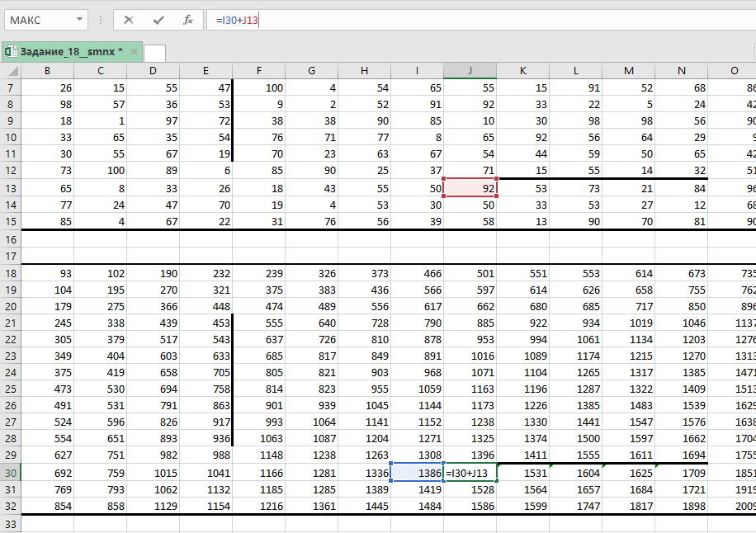Select cell F7 with value 100
The width and height of the screenshot is (756, 533).
click(x=258, y=87)
